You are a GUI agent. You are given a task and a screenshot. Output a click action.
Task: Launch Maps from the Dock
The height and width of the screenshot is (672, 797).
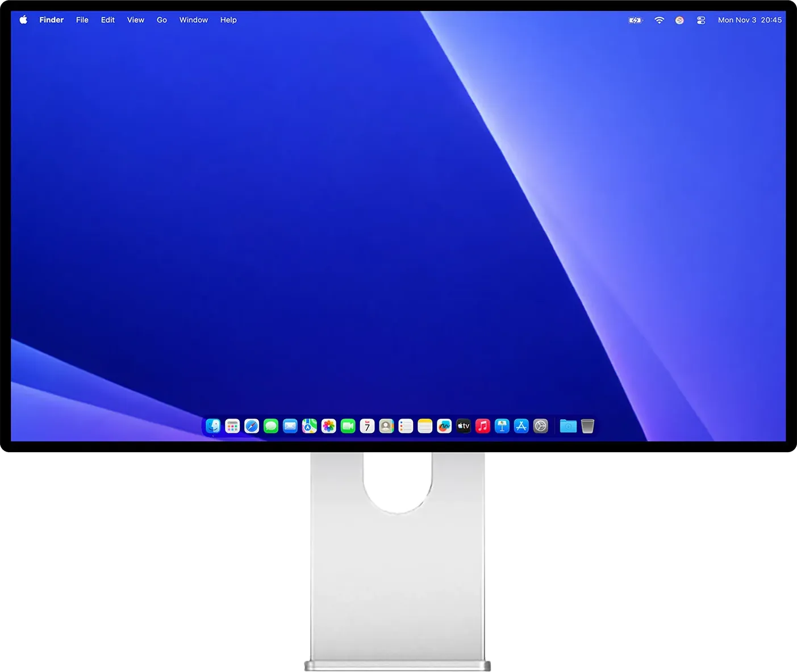(x=310, y=426)
